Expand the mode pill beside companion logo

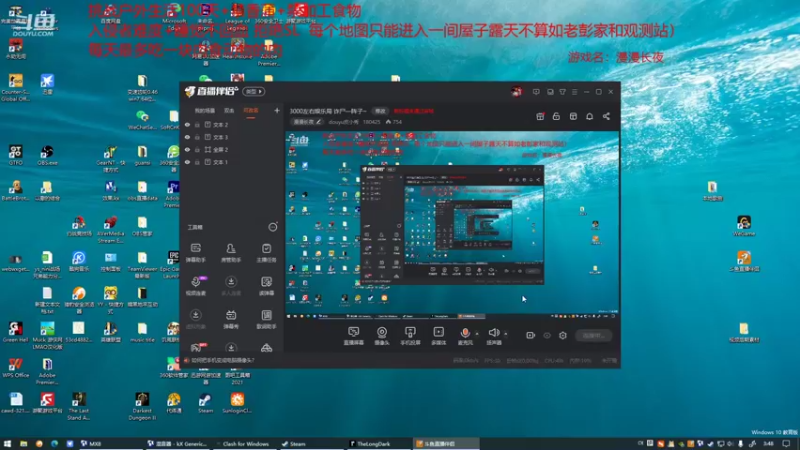pyautogui.click(x=254, y=91)
